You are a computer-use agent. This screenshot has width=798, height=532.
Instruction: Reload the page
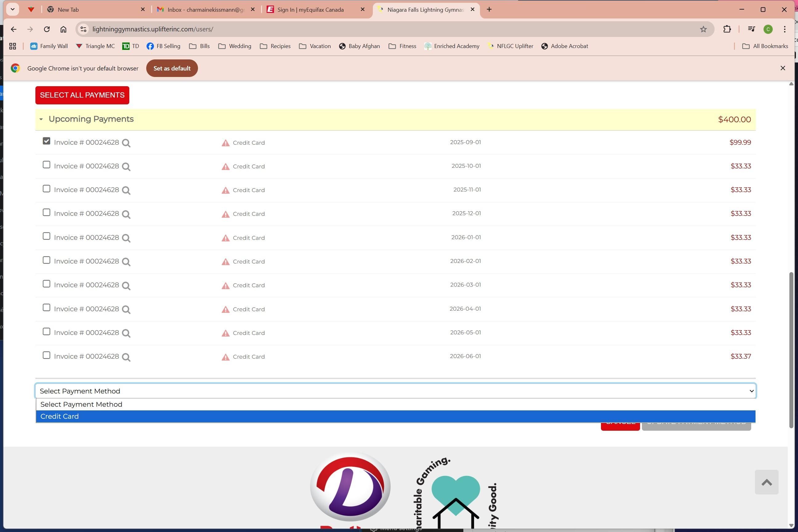(x=47, y=29)
